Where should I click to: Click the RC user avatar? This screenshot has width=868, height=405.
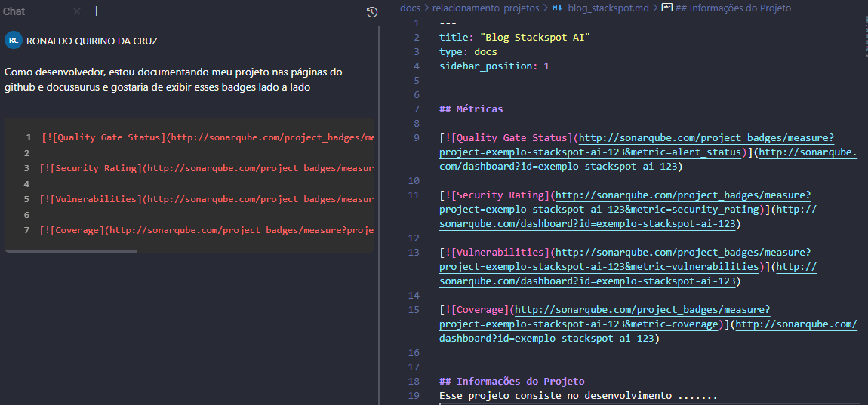click(14, 41)
